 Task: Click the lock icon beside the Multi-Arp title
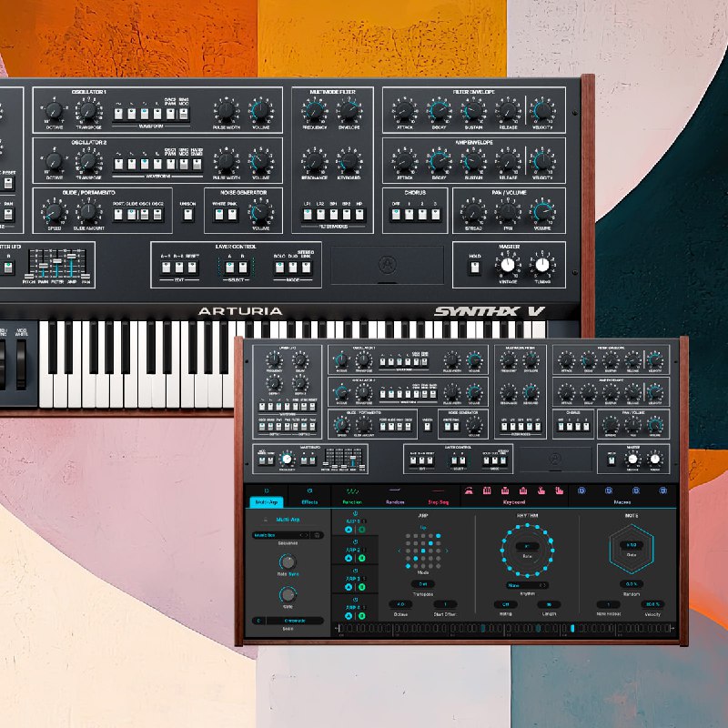266,520
